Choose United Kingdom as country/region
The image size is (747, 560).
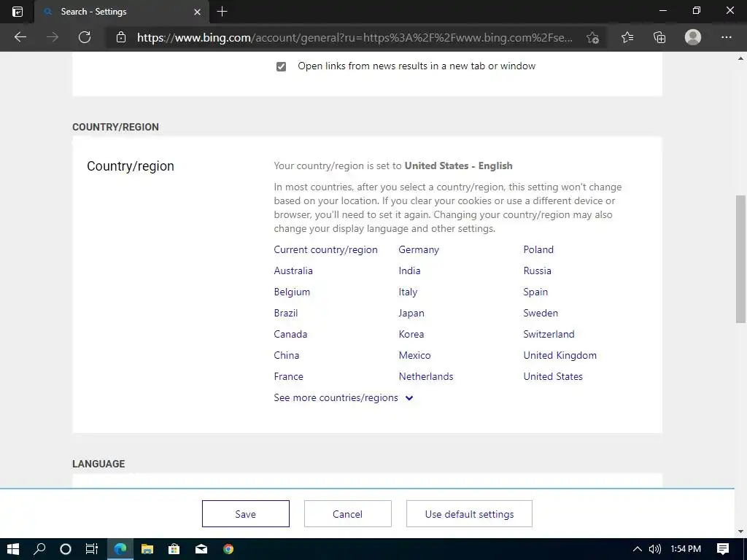click(560, 355)
